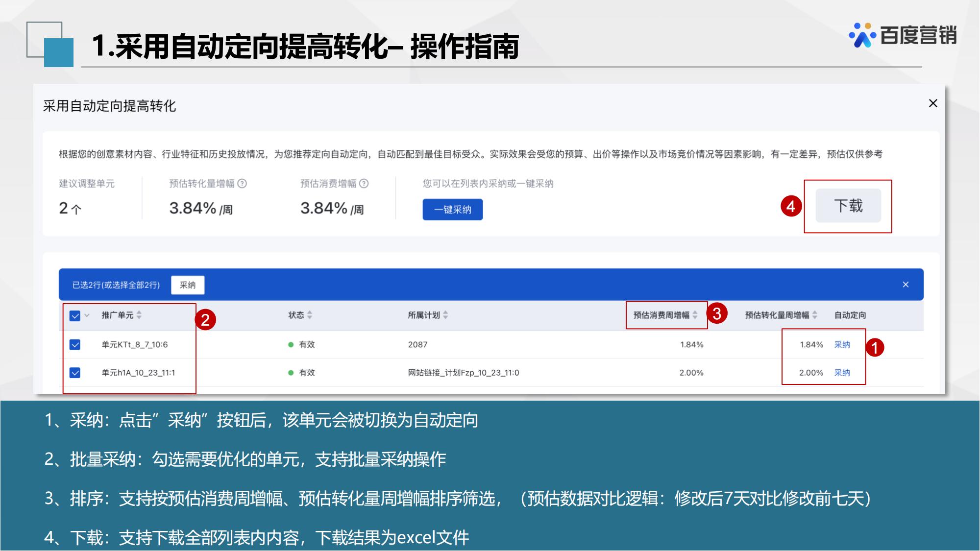Click 自动定向 column header
The width and height of the screenshot is (980, 551).
point(850,315)
